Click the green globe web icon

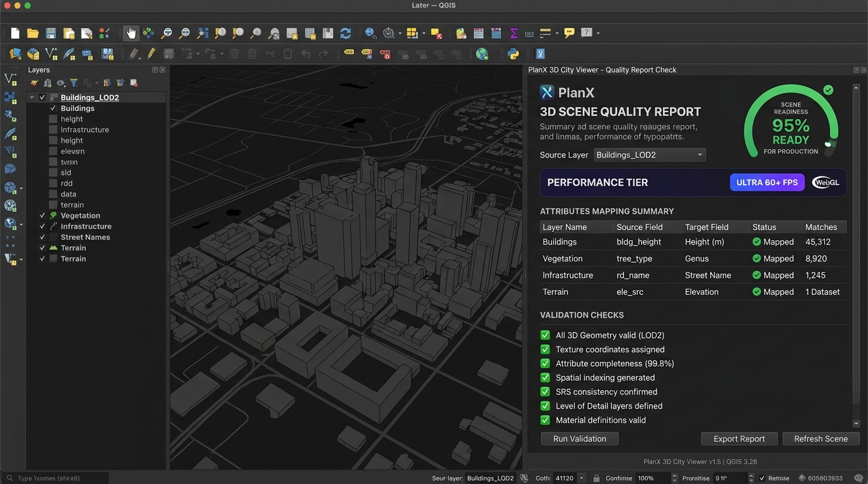click(x=482, y=54)
